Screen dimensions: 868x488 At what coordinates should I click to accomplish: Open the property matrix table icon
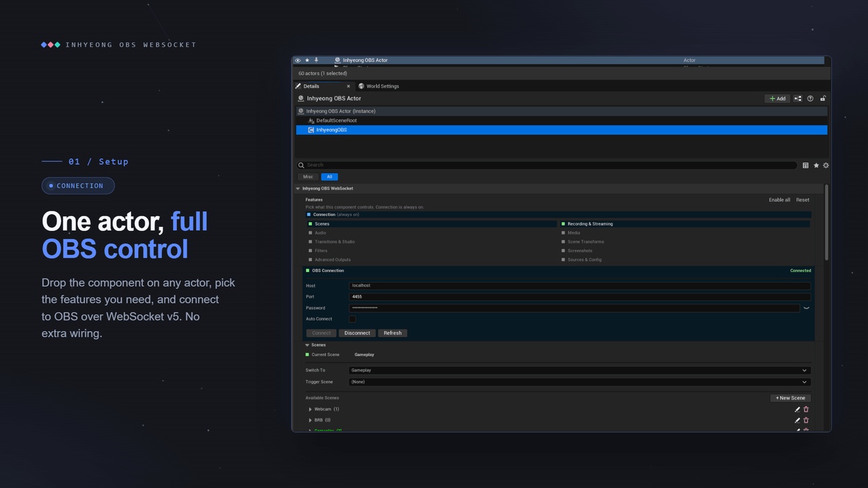point(806,165)
